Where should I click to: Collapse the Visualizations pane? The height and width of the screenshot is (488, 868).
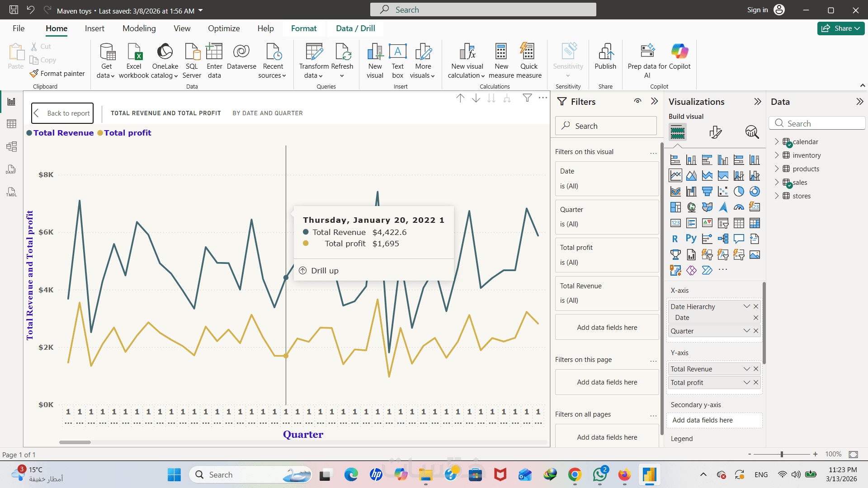click(758, 102)
